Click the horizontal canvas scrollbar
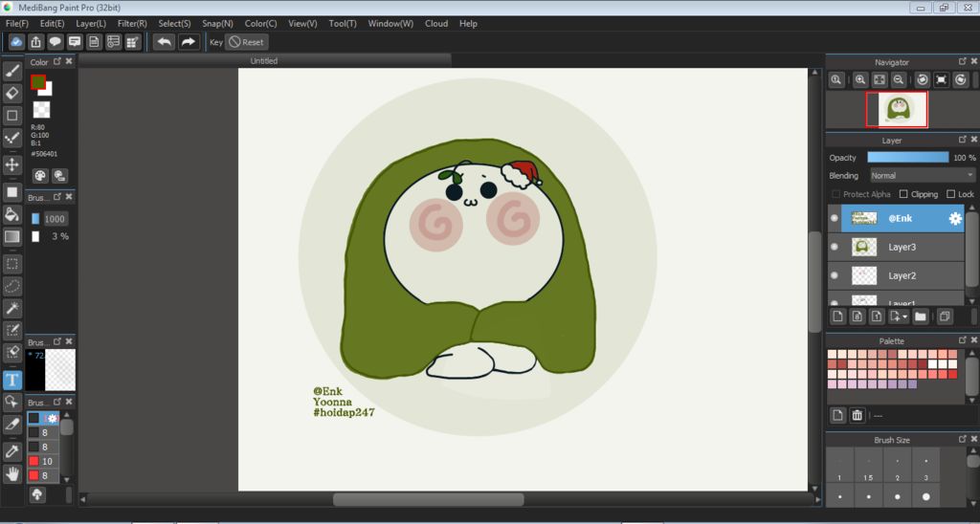The image size is (980, 524). (x=428, y=499)
